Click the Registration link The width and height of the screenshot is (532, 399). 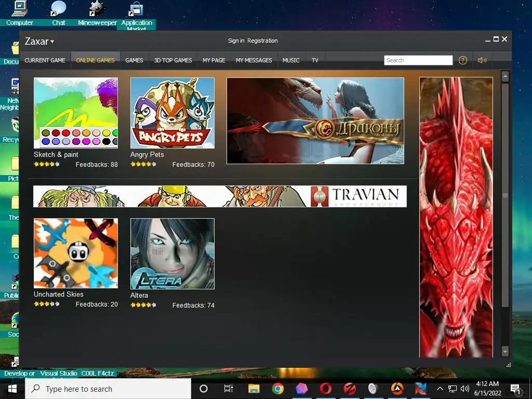click(x=262, y=41)
